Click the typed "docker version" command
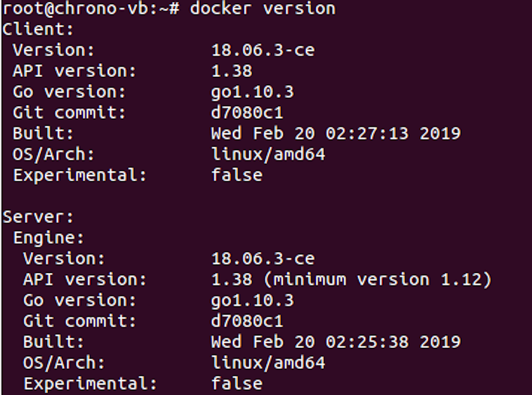This screenshot has height=395, width=532. (262, 9)
